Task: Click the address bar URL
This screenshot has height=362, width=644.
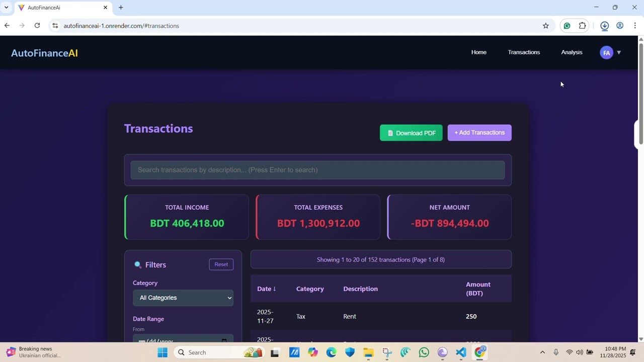Action: 121,26
